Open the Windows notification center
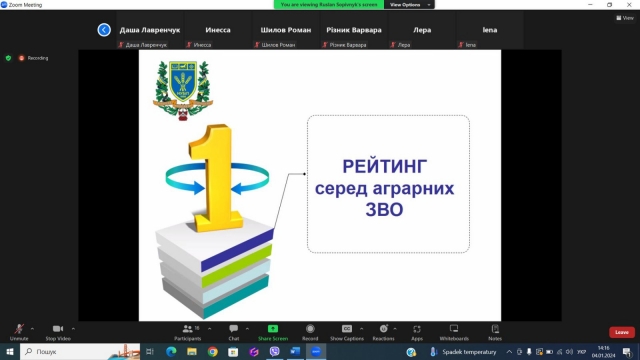This screenshot has width=640, height=360. click(627, 351)
